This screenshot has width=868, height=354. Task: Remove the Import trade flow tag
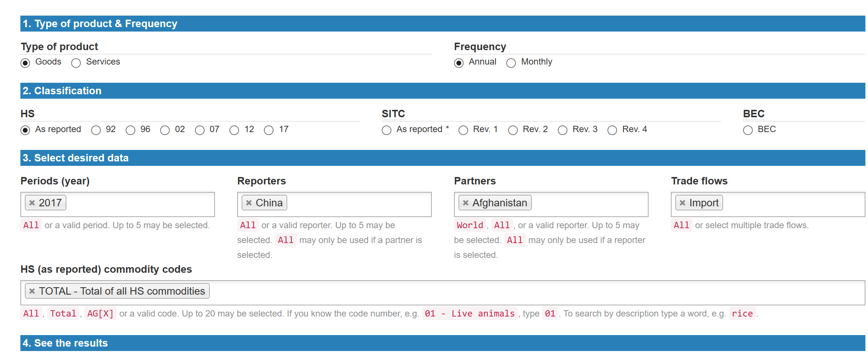pos(683,203)
